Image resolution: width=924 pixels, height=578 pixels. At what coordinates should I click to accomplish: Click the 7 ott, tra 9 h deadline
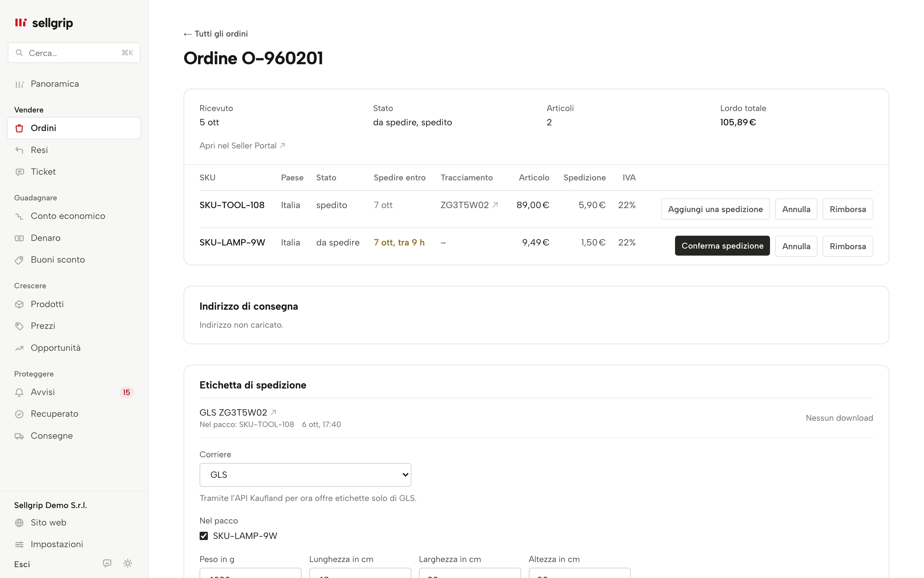click(x=399, y=242)
